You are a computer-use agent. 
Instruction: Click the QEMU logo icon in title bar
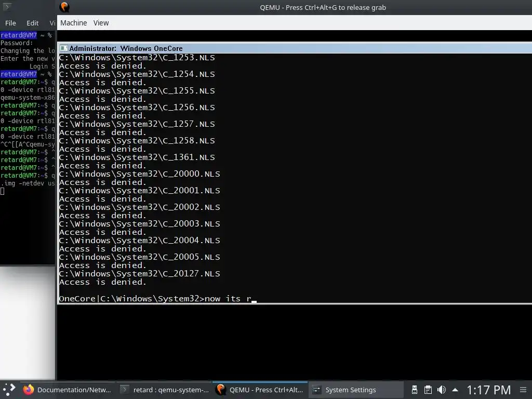coord(64,7)
